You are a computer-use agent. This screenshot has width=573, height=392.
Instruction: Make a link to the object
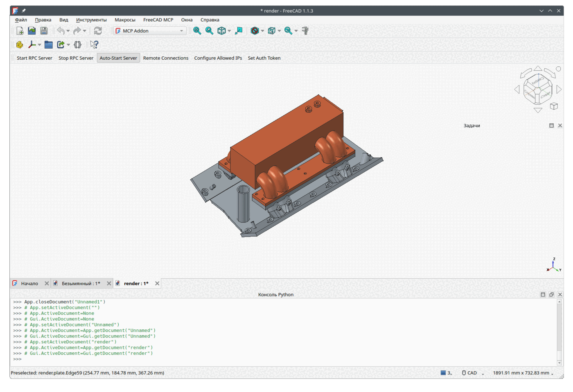point(61,45)
